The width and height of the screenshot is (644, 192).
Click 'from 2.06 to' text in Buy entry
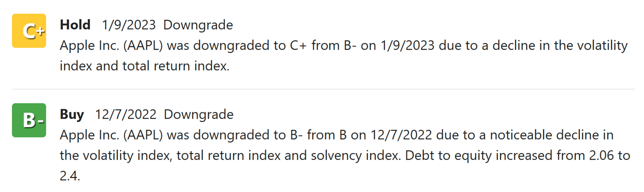coord(594,156)
